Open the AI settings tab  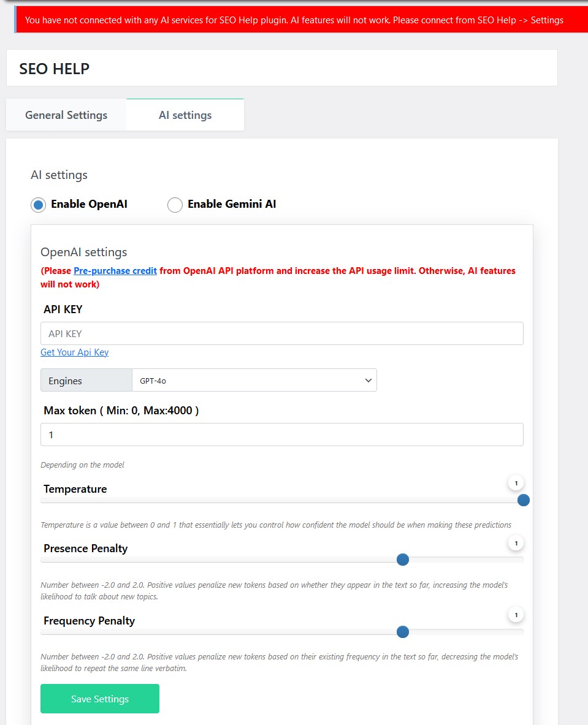click(x=185, y=115)
